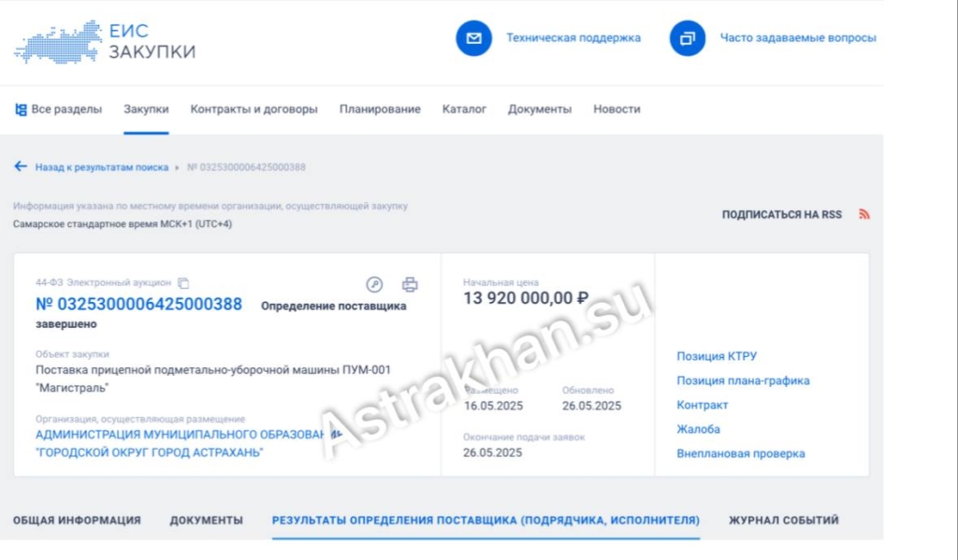Open the Закупки menu item
This screenshot has width=958, height=560.
(x=146, y=109)
